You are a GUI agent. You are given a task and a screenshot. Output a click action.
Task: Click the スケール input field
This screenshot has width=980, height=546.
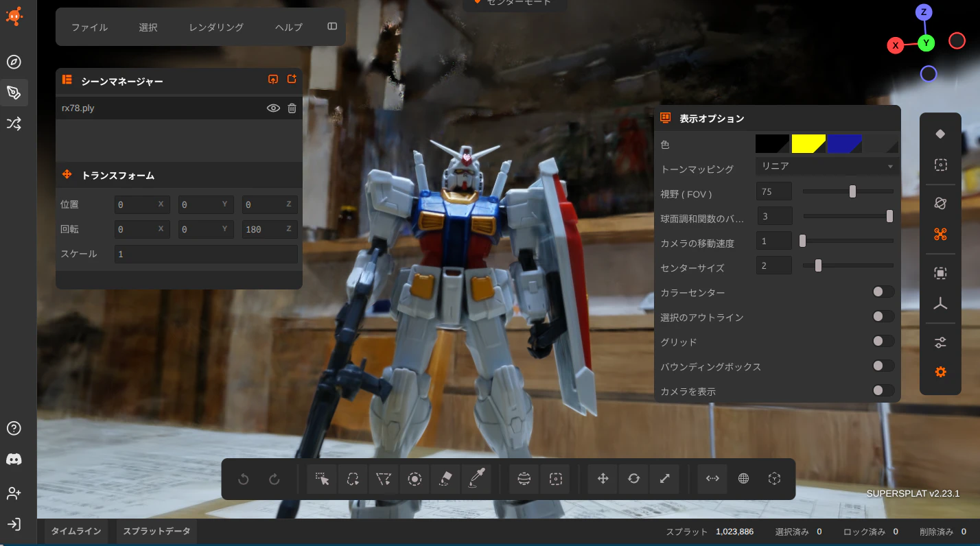pyautogui.click(x=206, y=254)
